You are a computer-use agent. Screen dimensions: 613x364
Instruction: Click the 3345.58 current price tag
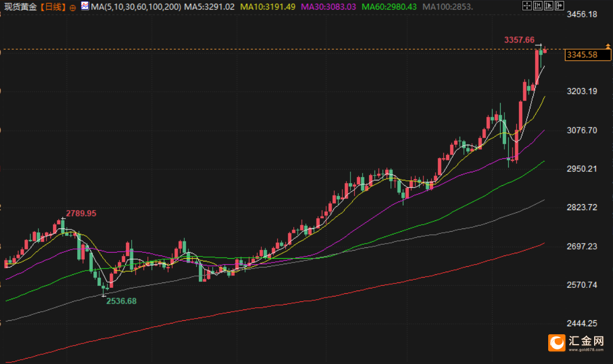588,55
